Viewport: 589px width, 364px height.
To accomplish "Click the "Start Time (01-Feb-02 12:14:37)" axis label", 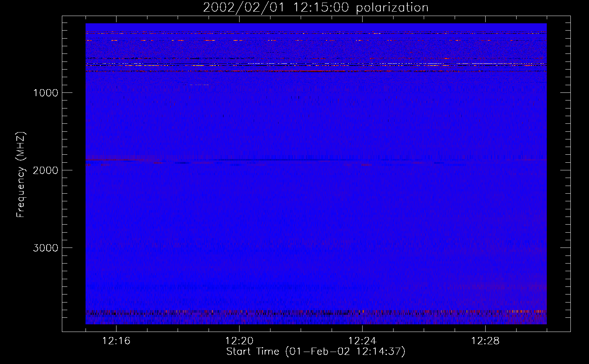I will (x=316, y=352).
